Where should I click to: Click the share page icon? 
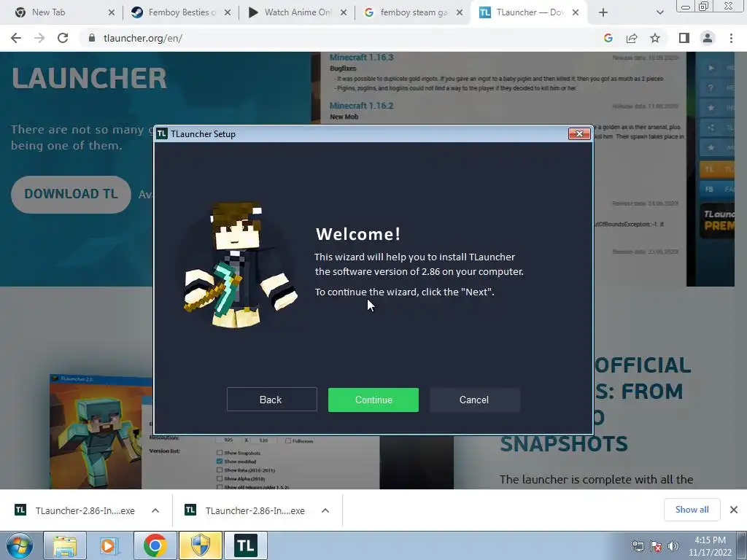point(632,38)
